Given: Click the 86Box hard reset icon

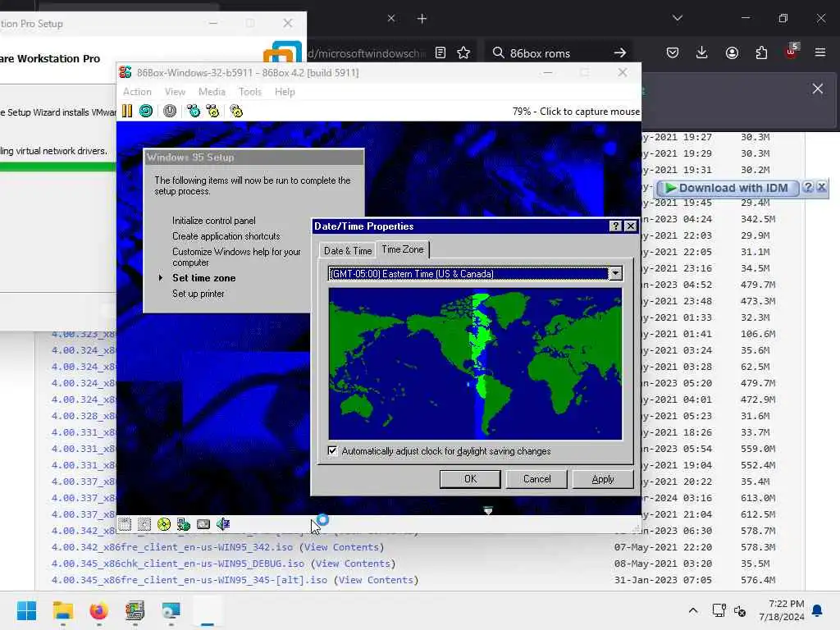Looking at the screenshot, I should coord(146,111).
